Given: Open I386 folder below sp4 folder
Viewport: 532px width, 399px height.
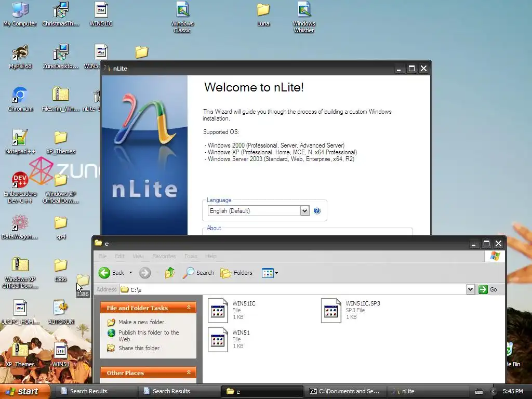Looking at the screenshot, I should tap(61, 270).
